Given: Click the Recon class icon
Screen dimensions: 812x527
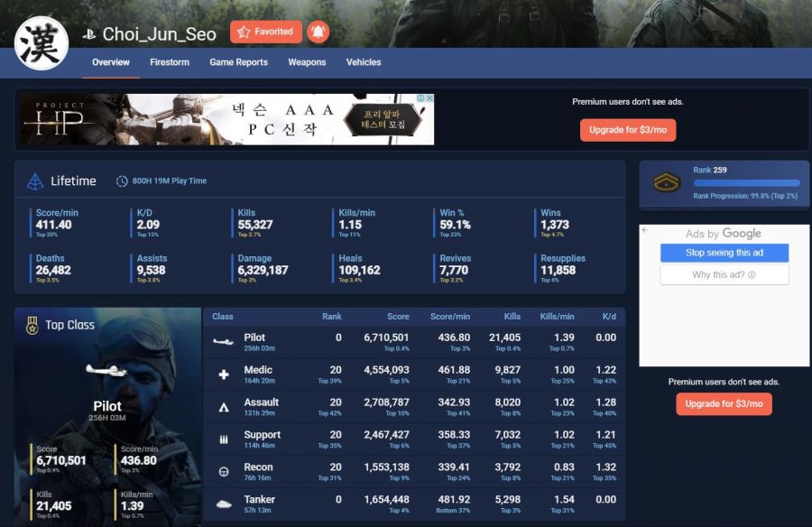Looking at the screenshot, I should [224, 472].
